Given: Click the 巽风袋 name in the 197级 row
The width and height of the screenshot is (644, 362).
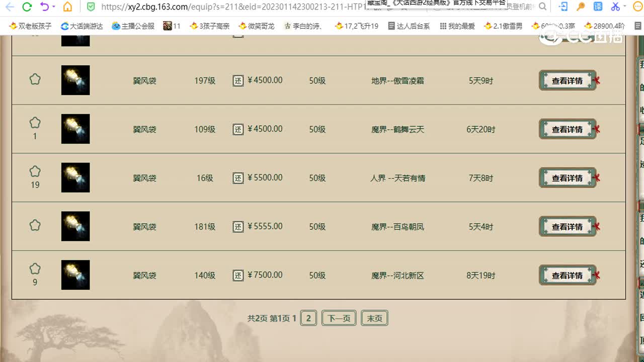Looking at the screenshot, I should tap(144, 80).
